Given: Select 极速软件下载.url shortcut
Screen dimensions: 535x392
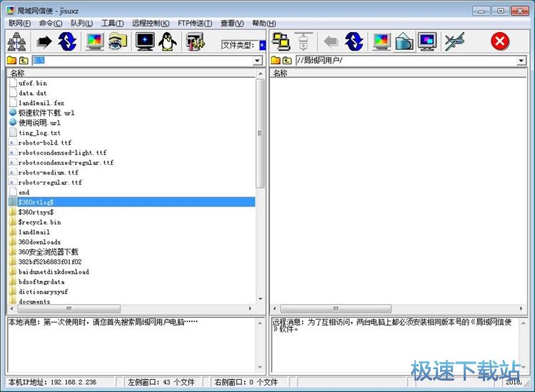Looking at the screenshot, I should click(x=46, y=113).
